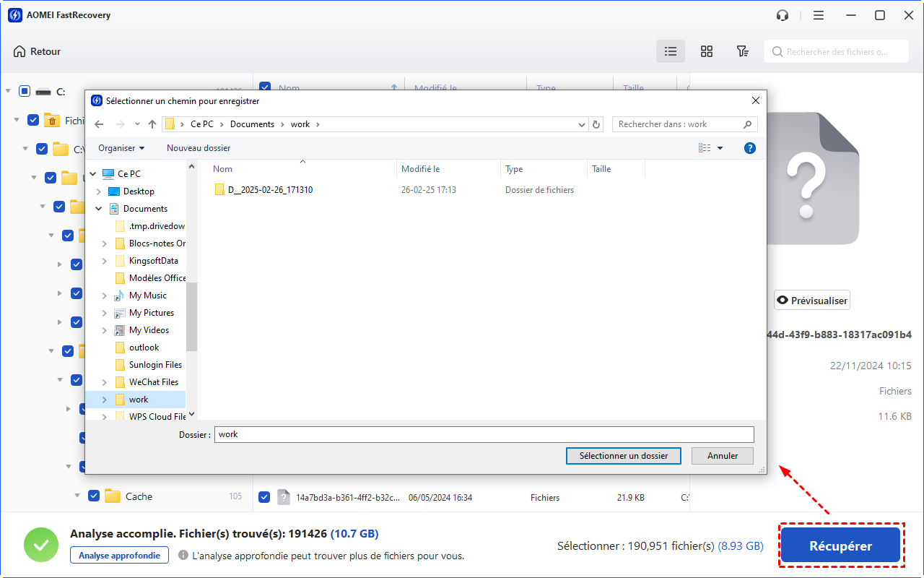Viewport: 924px width, 578px height.
Task: Click the Ce PC breadcrumb in address bar
Action: click(x=202, y=124)
